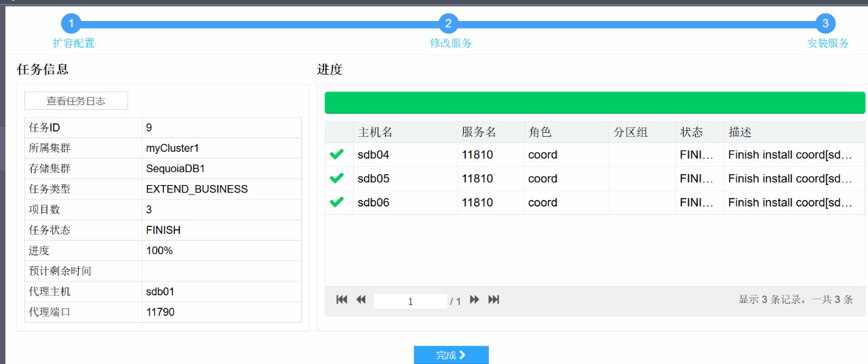
Task: Open task log with 查看任务日志 button
Action: point(76,101)
